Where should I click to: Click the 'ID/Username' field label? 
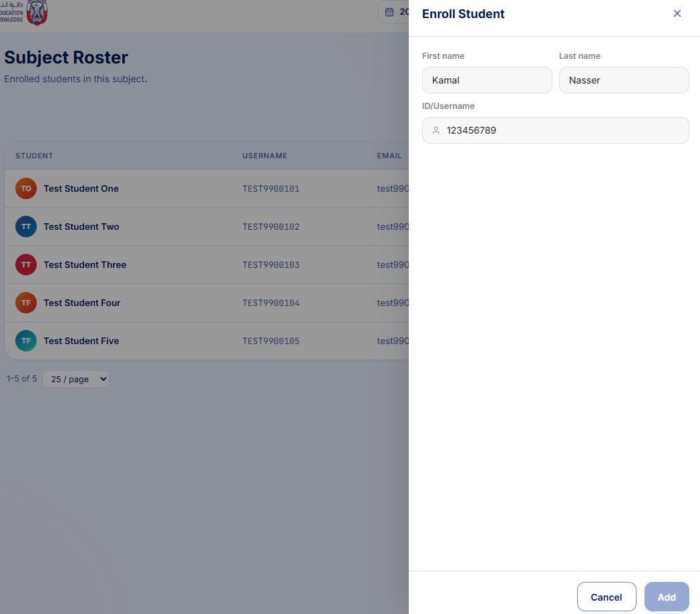pyautogui.click(x=448, y=106)
